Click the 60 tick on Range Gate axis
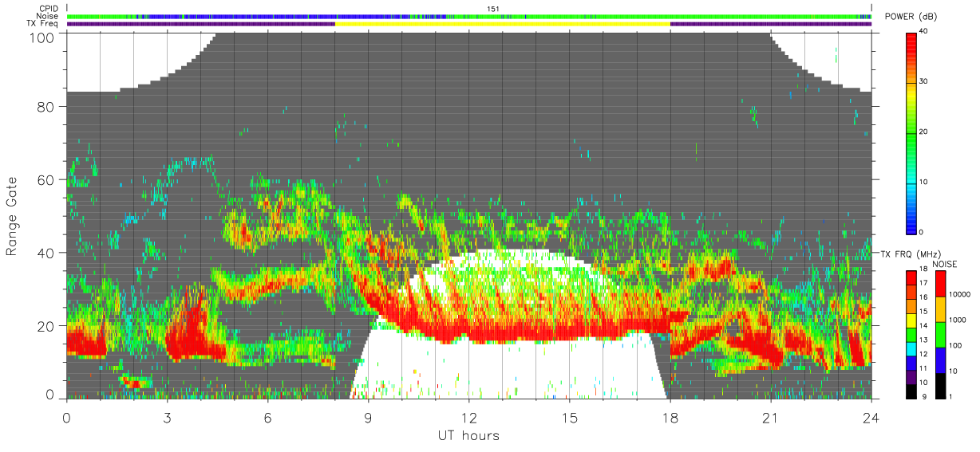 point(47,180)
